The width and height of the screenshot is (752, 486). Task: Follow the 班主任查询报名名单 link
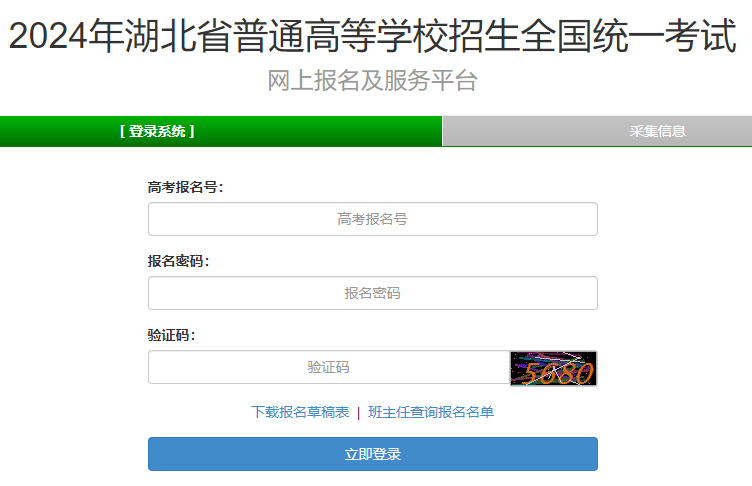pyautogui.click(x=431, y=412)
